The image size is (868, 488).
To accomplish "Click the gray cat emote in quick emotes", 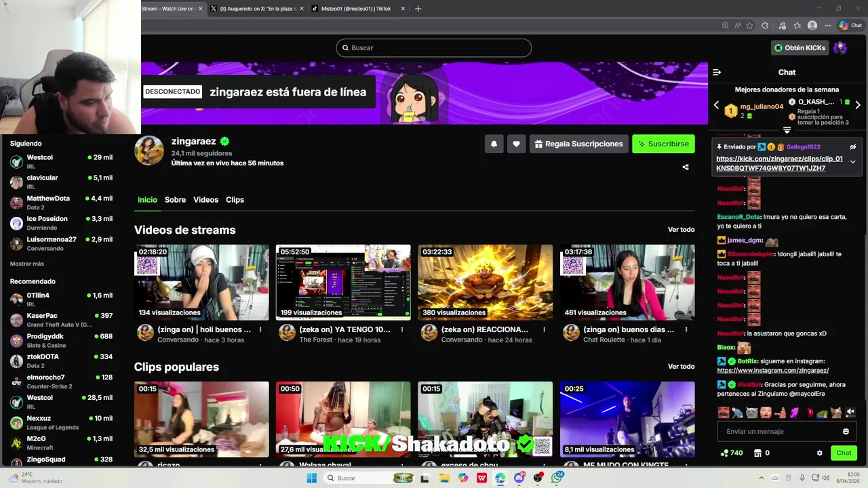I will pyautogui.click(x=751, y=413).
